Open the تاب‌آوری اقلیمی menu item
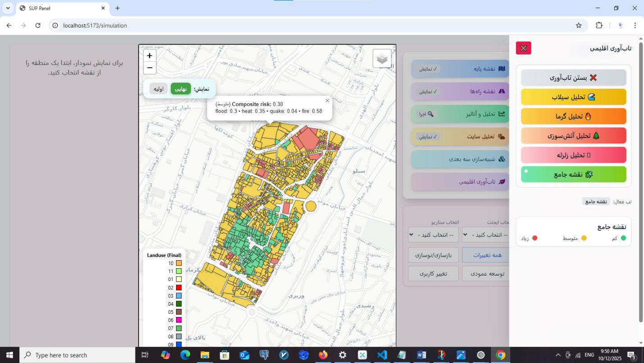Screen dimensions: 644x363 [460, 182]
